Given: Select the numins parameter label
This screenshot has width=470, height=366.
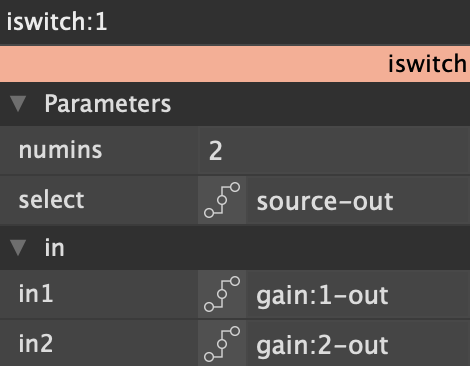Looking at the screenshot, I should (x=60, y=150).
